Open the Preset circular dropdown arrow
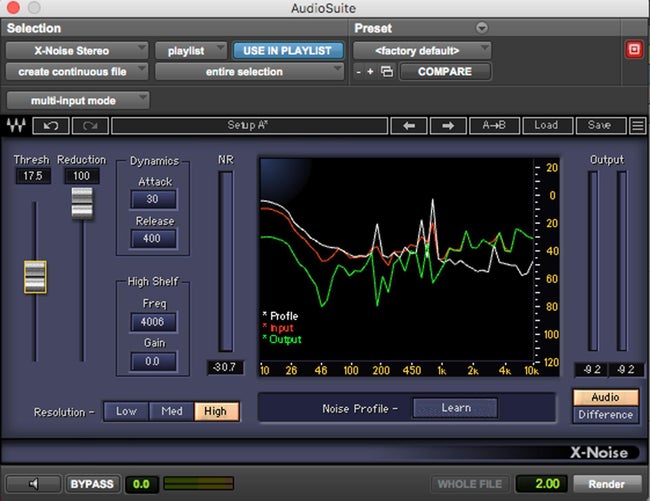The width and height of the screenshot is (650, 501). tap(482, 28)
